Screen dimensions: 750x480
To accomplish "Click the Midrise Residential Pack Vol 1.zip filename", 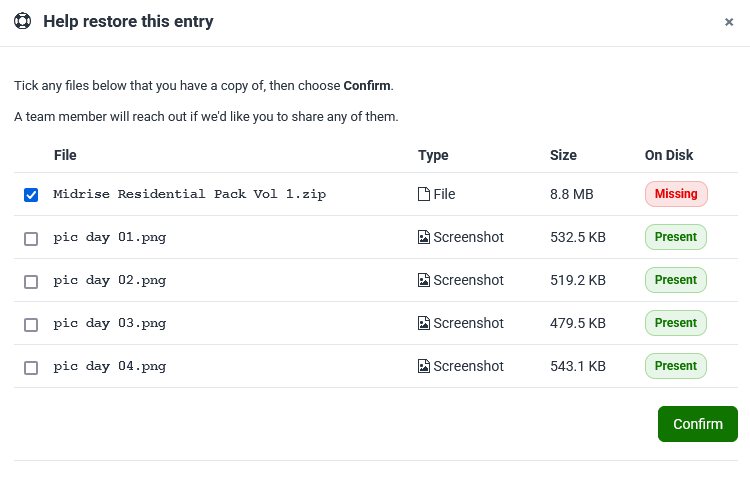I will [x=189, y=194].
